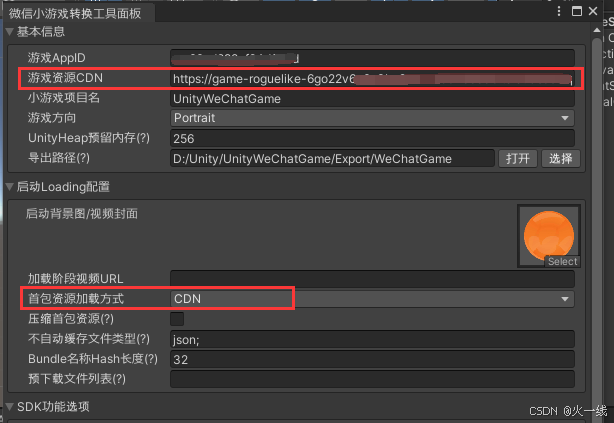614x423 pixels.
Task: Collapse the SDK功能选项 section
Action: tap(10, 407)
